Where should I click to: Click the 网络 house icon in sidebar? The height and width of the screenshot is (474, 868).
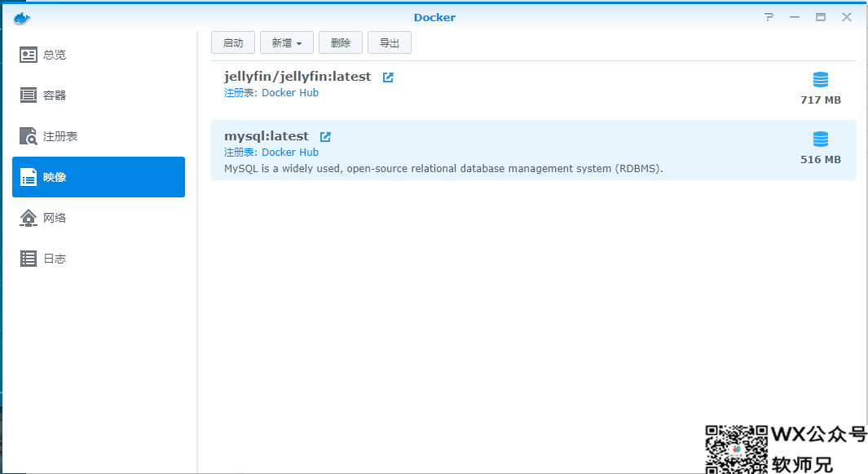29,218
